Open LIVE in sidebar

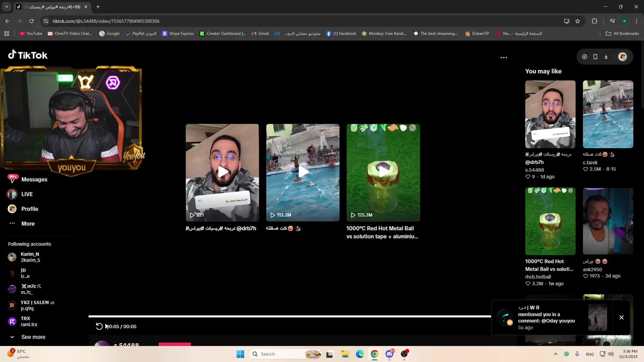tap(27, 194)
